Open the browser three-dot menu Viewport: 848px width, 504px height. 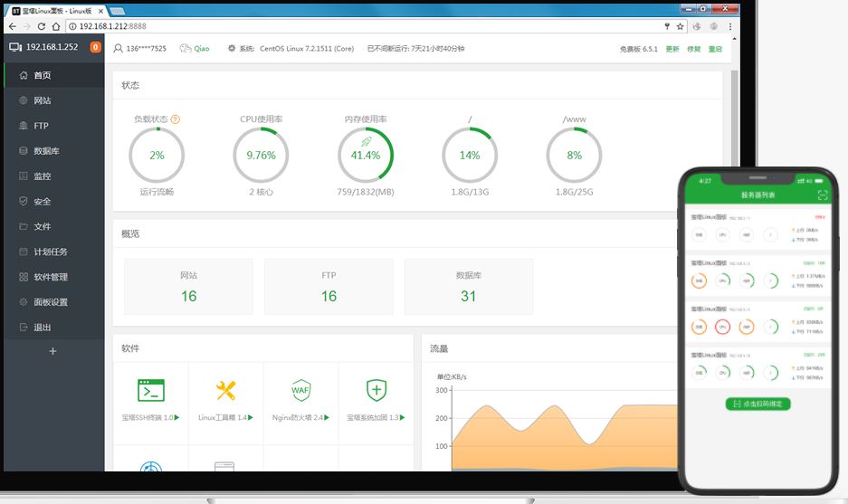[730, 26]
